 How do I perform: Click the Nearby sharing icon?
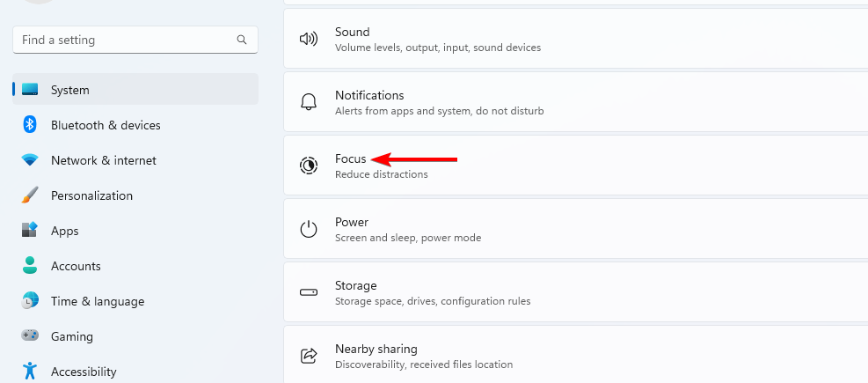[x=309, y=356]
